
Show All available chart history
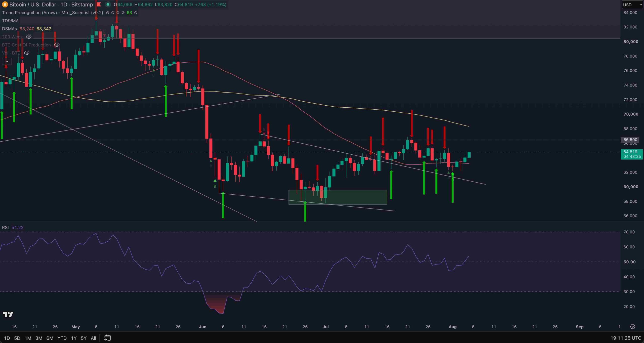coord(93,338)
